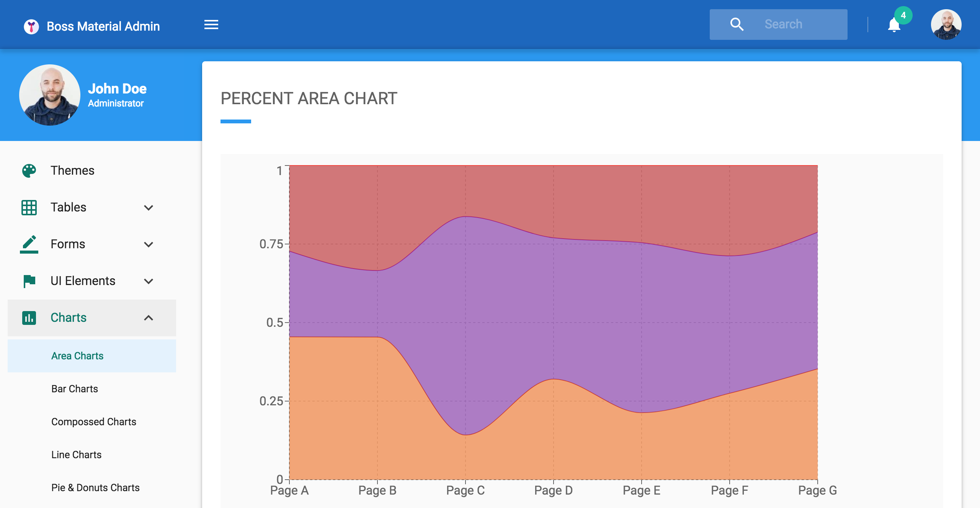Open the user avatar in header
The image size is (980, 508).
coord(946,25)
